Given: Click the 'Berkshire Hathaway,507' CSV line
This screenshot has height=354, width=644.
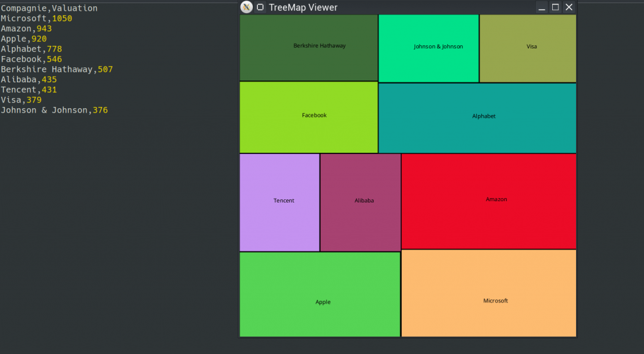Looking at the screenshot, I should click(57, 69).
